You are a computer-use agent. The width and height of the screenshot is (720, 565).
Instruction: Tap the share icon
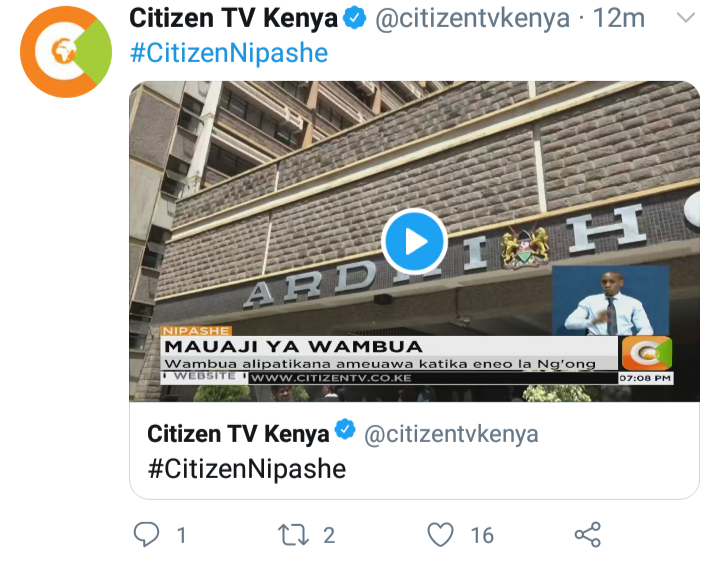point(588,535)
